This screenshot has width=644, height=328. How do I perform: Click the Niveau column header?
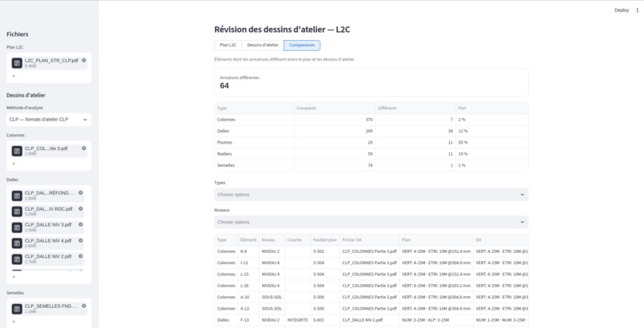click(272, 240)
